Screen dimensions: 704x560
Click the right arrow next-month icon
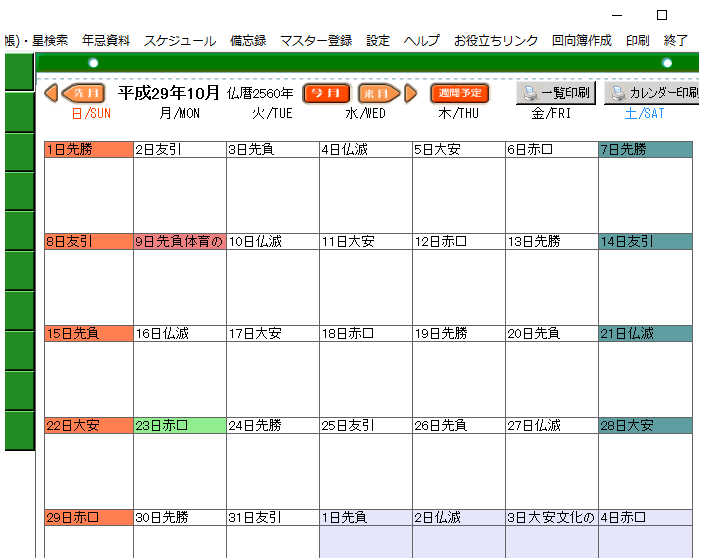tap(410, 93)
